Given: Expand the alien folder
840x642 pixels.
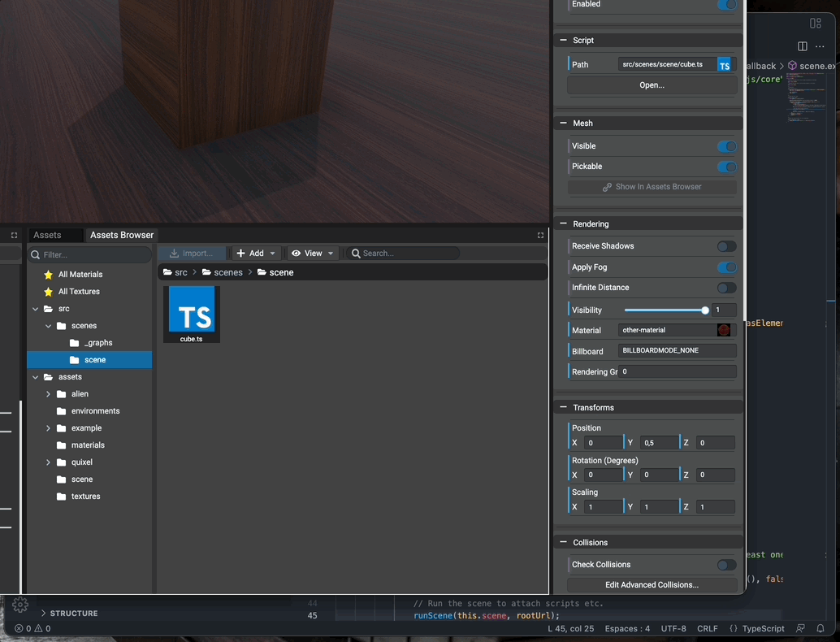Looking at the screenshot, I should point(48,394).
